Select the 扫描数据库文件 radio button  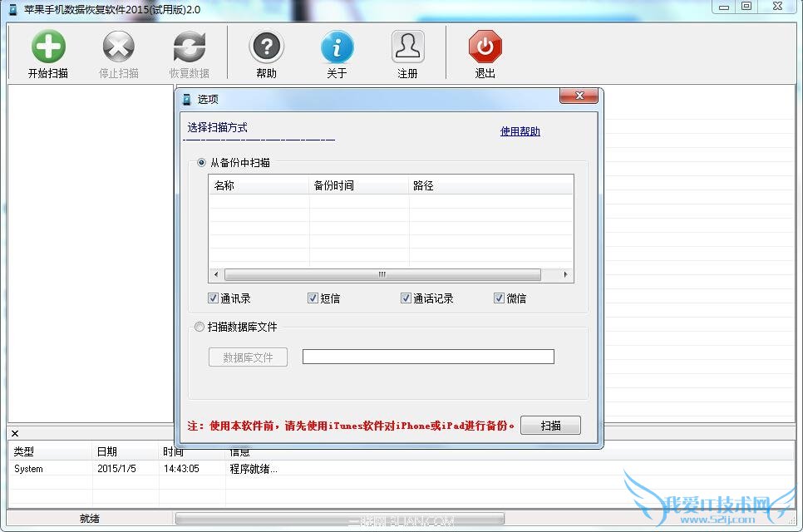200,327
